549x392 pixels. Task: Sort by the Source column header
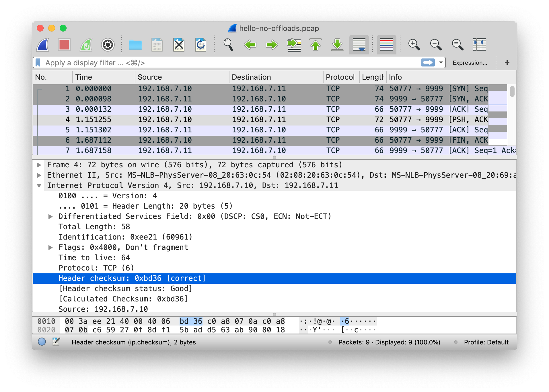coord(150,77)
